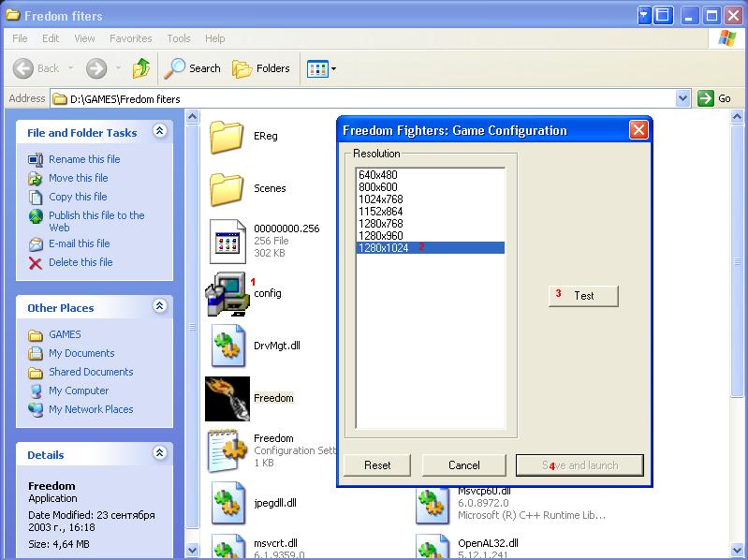This screenshot has height=560, width=748.
Task: Select the msvcrt.dll file icon
Action: pyautogui.click(x=227, y=546)
